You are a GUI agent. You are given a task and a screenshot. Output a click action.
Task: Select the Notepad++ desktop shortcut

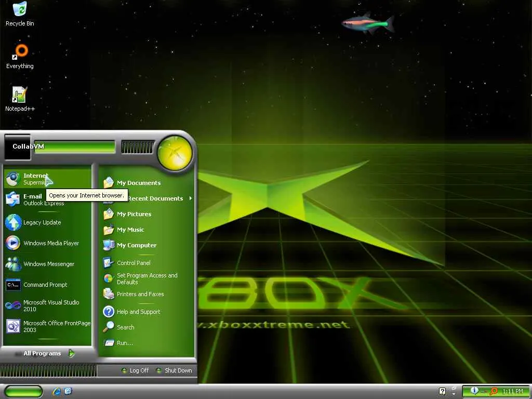click(20, 99)
